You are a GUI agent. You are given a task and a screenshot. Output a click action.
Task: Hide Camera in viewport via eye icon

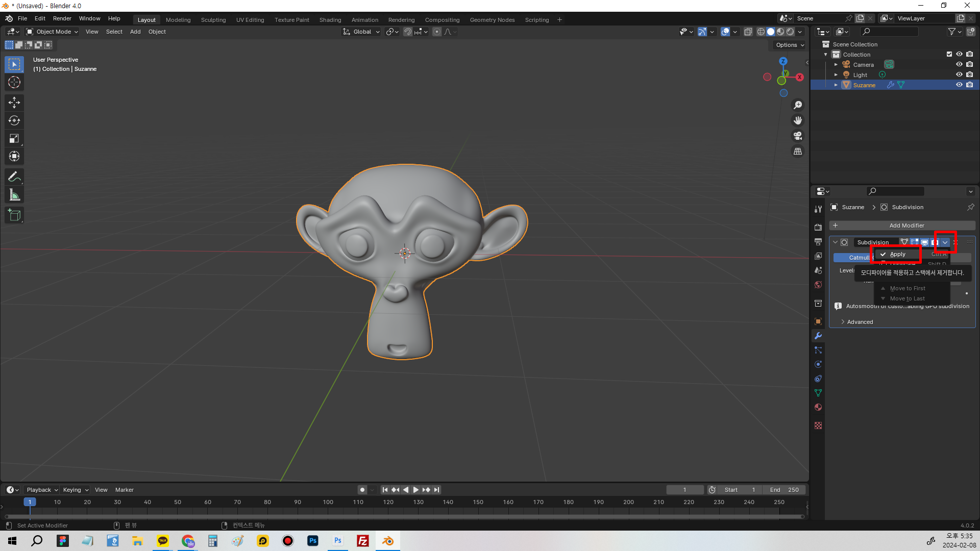(959, 64)
